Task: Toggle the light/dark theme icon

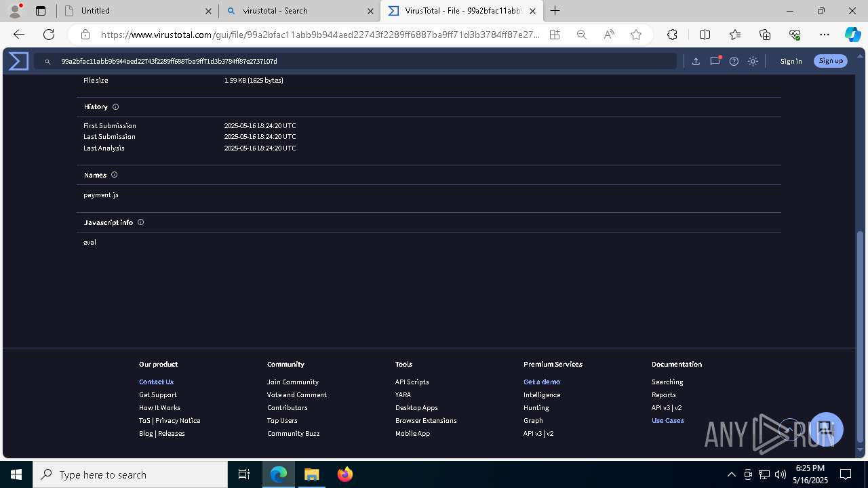Action: [x=753, y=61]
